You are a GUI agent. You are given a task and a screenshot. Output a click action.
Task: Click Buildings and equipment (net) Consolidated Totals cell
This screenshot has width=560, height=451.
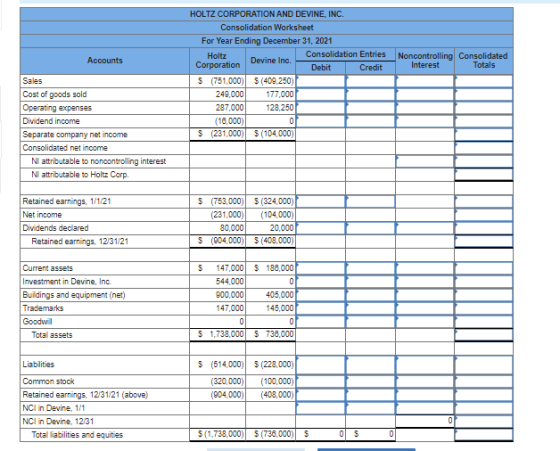tap(484, 295)
